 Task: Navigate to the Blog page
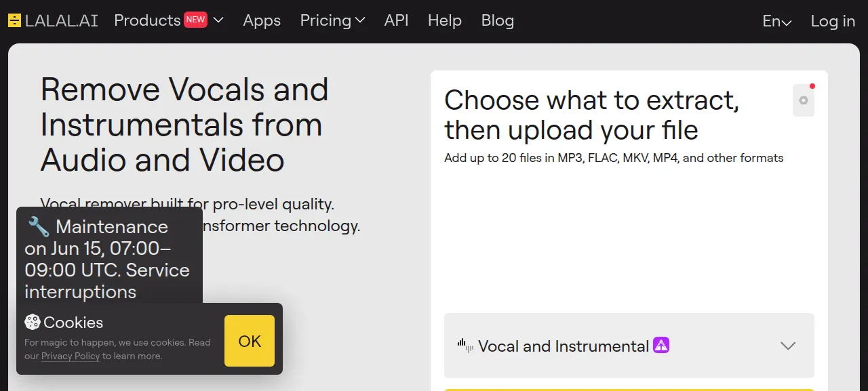coord(498,20)
